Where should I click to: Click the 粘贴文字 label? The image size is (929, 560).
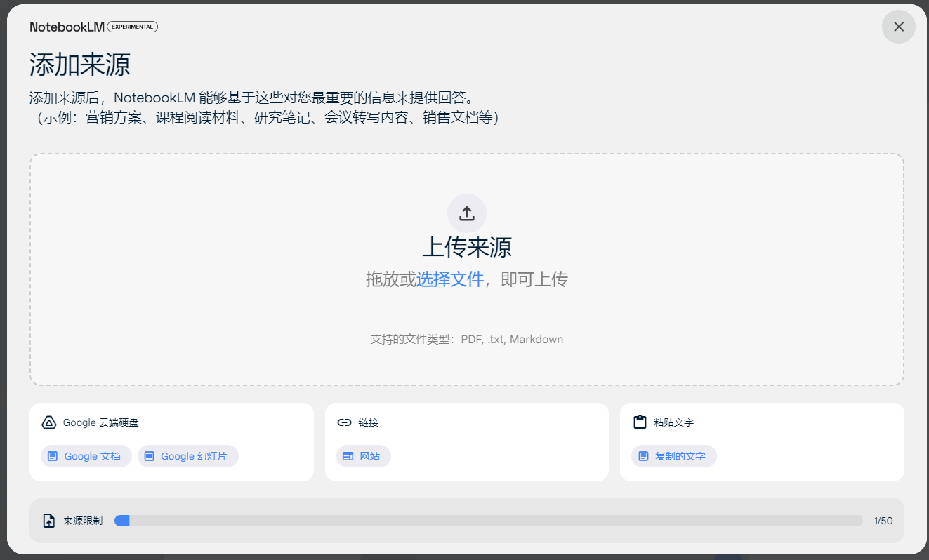click(x=673, y=422)
